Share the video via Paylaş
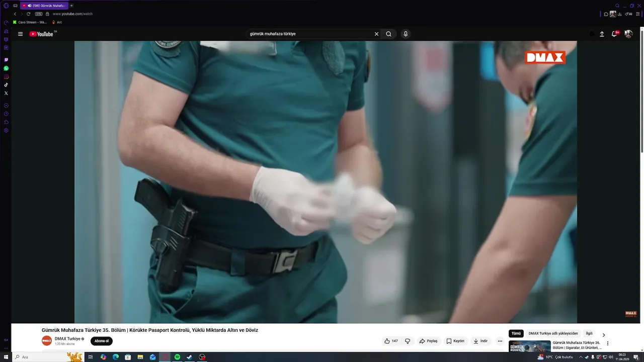Screen dimensions: 644x362 pos(428,341)
